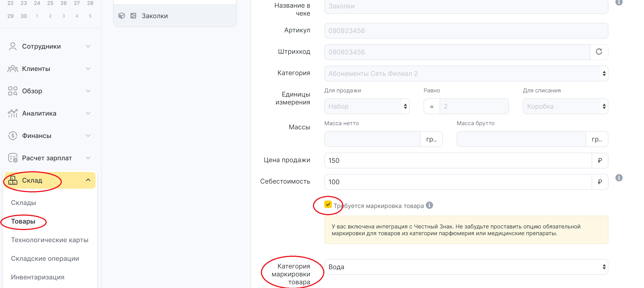This screenshot has height=288, width=644.
Task: Click ruble sign in Себестоимость field
Action: tap(600, 182)
